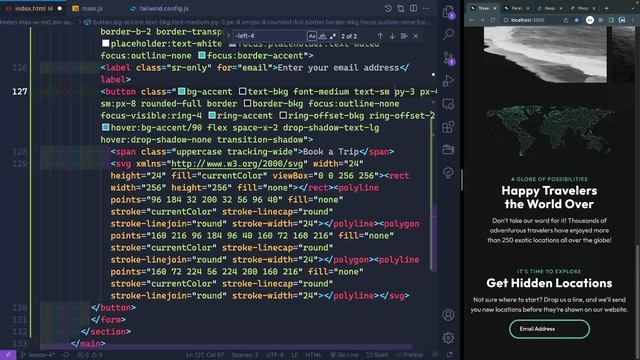Expand the Chrome tab search chevron
The height and width of the screenshot is (360, 640).
point(632,8)
